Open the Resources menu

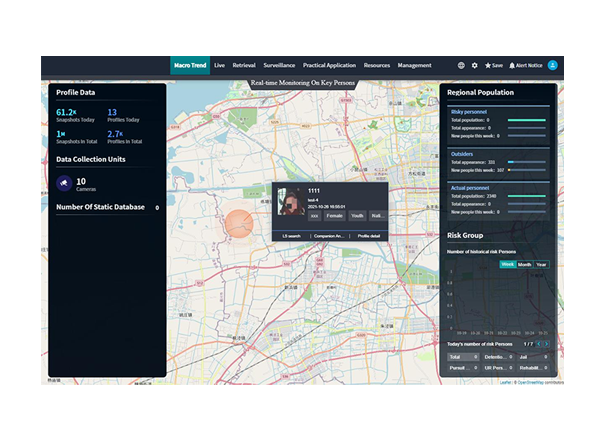point(376,65)
